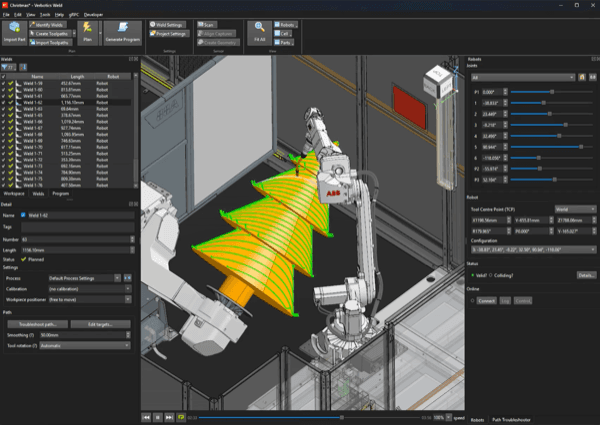Open the TCP World frame dropdown
This screenshot has height=425, width=600.
coord(576,209)
